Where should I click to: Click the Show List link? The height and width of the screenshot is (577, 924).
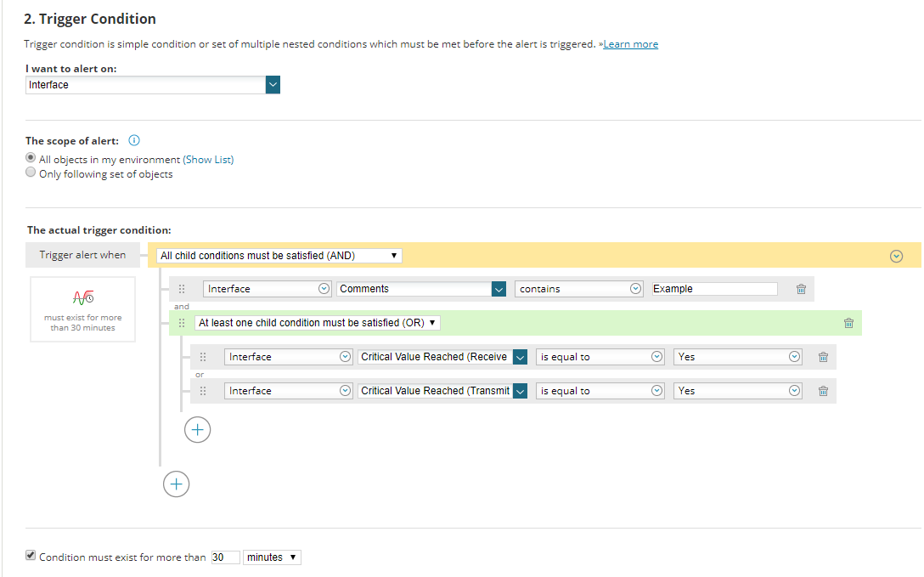pyautogui.click(x=208, y=160)
